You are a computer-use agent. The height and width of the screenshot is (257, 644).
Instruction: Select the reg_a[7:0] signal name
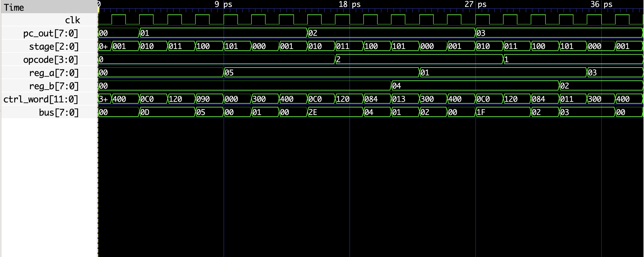tap(54, 73)
